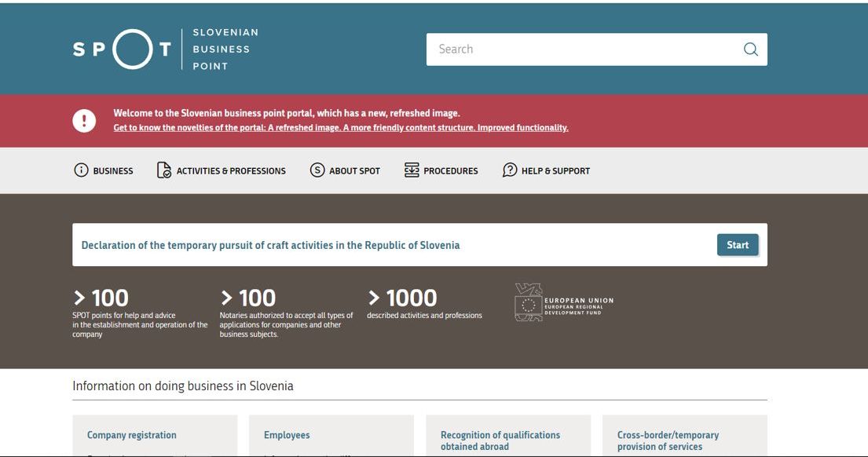Click the European Union Regional Development Fund logo

coord(564,302)
